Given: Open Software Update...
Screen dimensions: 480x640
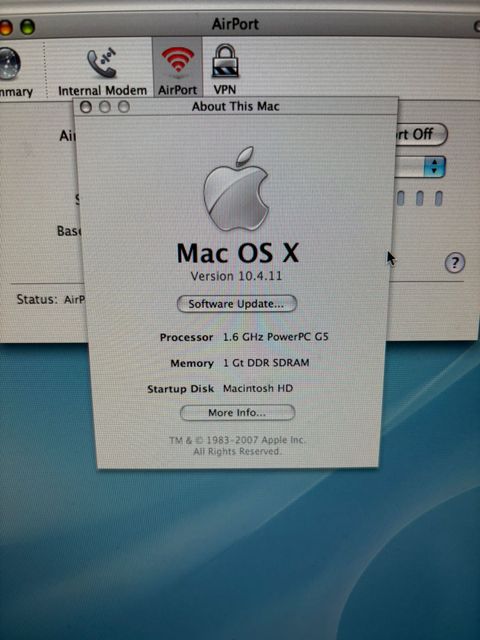Looking at the screenshot, I should click(x=237, y=304).
